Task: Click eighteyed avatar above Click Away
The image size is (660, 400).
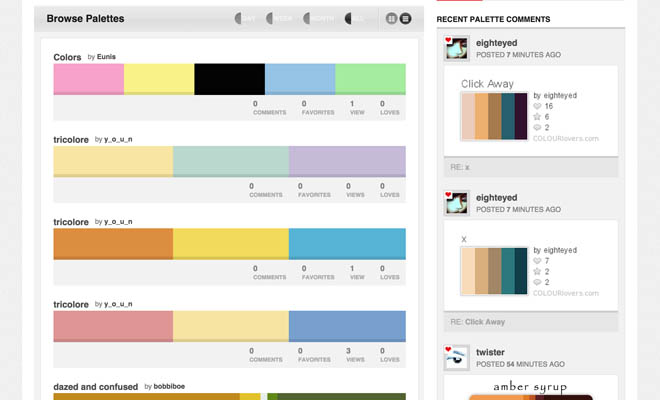Action: (x=457, y=48)
